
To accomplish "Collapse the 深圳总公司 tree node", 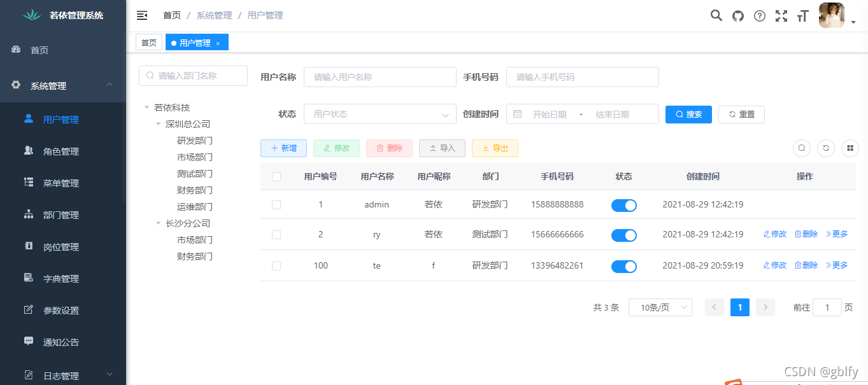I will click(x=159, y=124).
